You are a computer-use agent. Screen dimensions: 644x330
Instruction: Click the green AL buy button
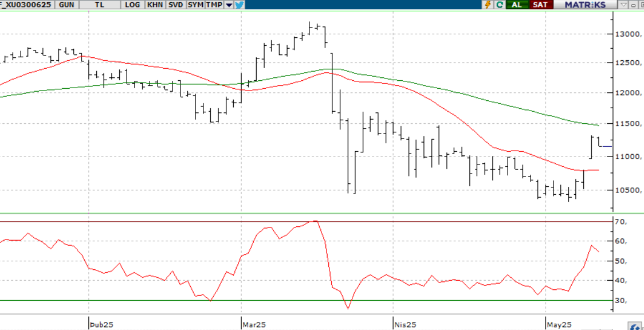pos(517,5)
